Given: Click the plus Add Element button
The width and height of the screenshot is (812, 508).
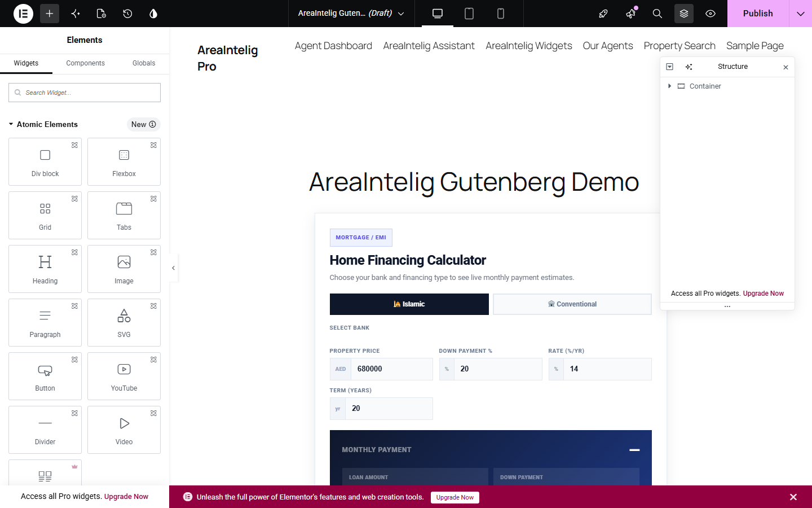Looking at the screenshot, I should (50, 14).
